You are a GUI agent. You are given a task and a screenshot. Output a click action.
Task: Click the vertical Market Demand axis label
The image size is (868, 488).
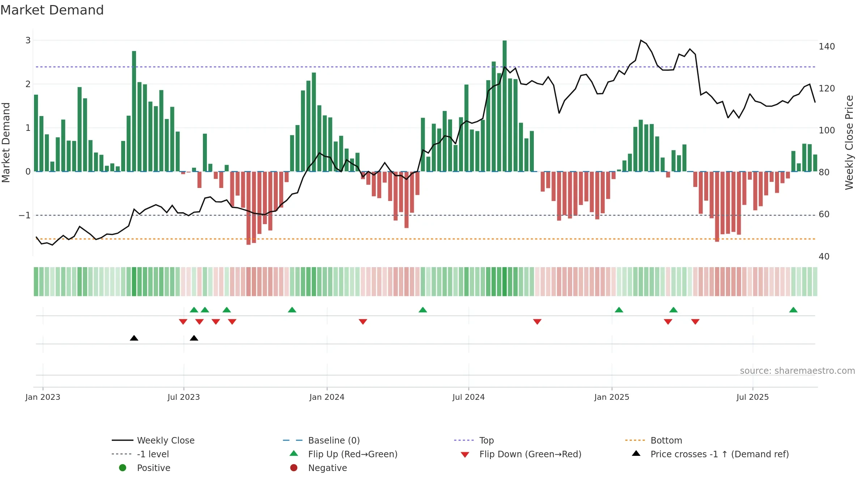(6, 142)
